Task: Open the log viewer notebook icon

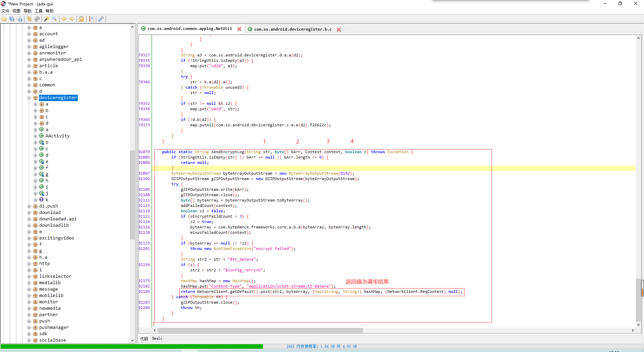Action: [91, 19]
